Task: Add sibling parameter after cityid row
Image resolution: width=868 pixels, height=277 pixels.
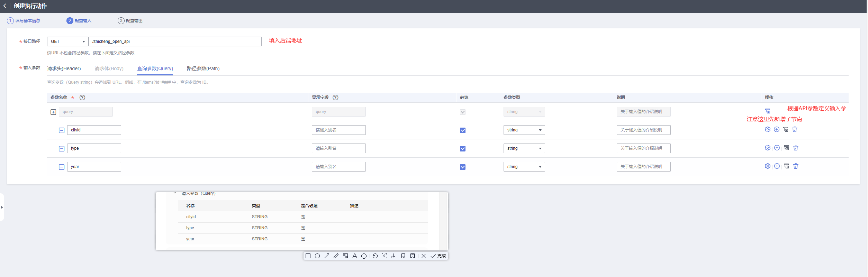Action: click(777, 129)
